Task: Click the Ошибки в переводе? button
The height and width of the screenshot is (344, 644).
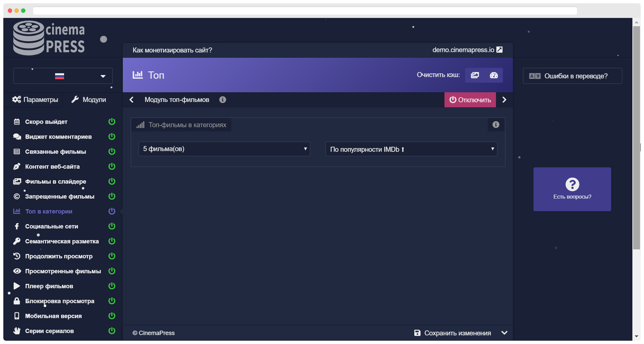Action: coord(573,76)
